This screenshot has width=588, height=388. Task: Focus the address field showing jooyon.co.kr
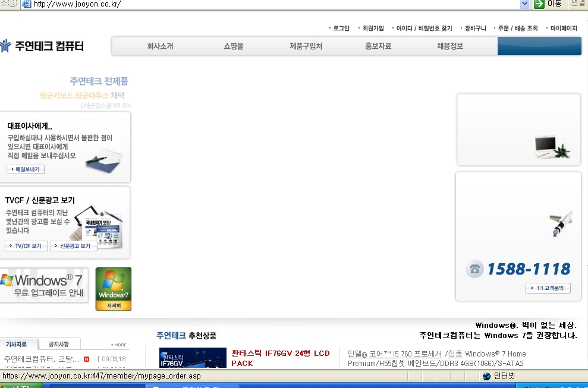(276, 4)
